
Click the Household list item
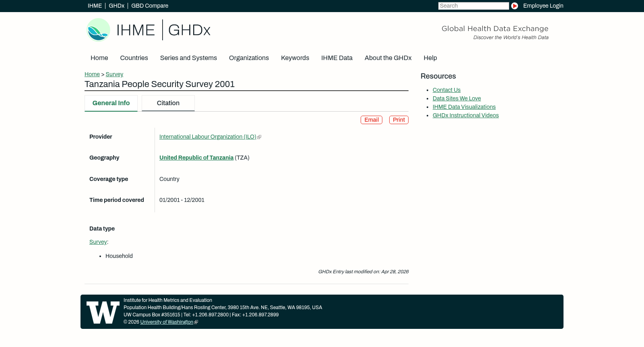click(x=119, y=256)
